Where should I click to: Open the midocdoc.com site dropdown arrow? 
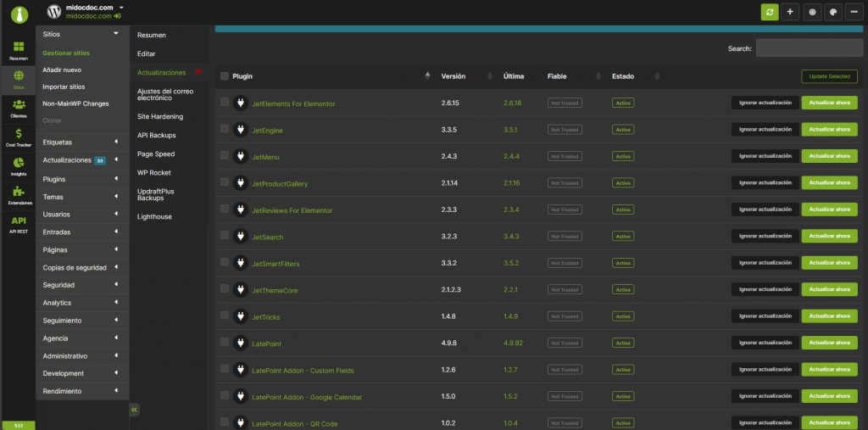pos(121,7)
